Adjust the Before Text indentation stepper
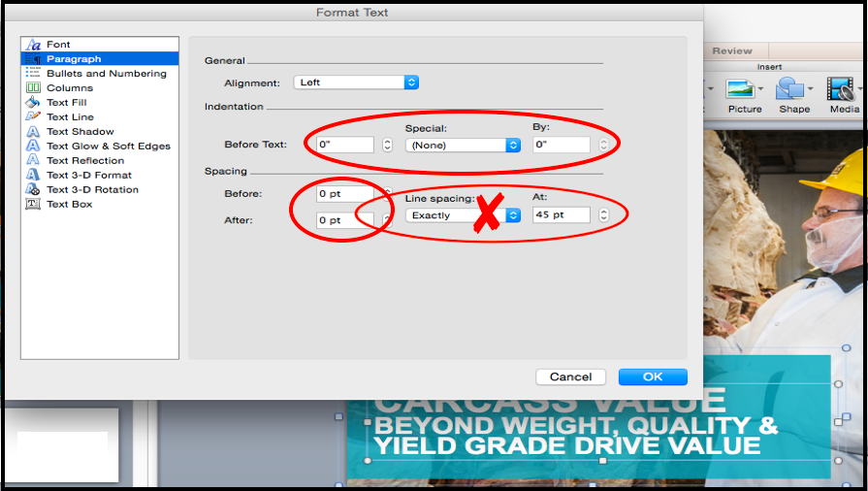 click(387, 146)
